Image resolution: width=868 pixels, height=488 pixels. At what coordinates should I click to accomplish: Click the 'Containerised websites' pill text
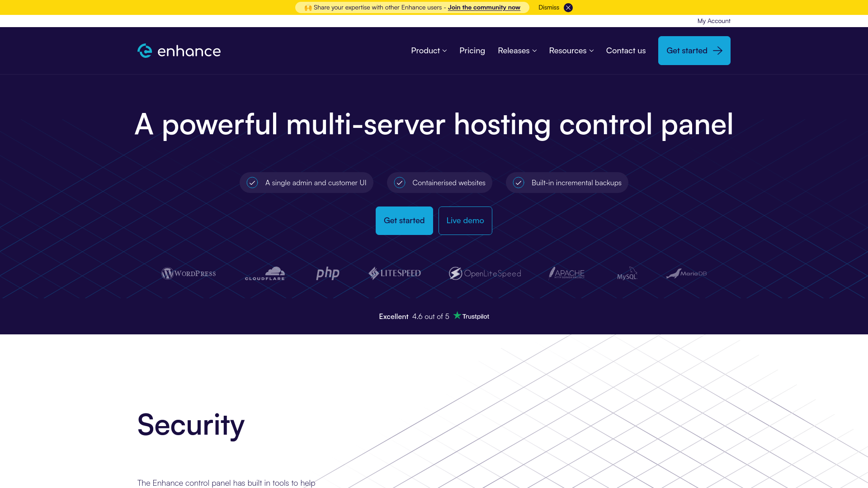(449, 183)
